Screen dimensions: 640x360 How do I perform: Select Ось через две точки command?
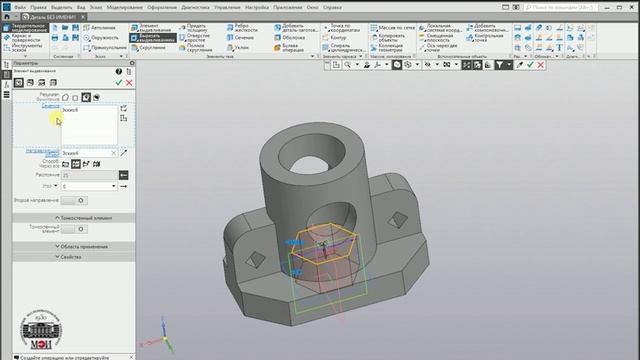tap(438, 48)
